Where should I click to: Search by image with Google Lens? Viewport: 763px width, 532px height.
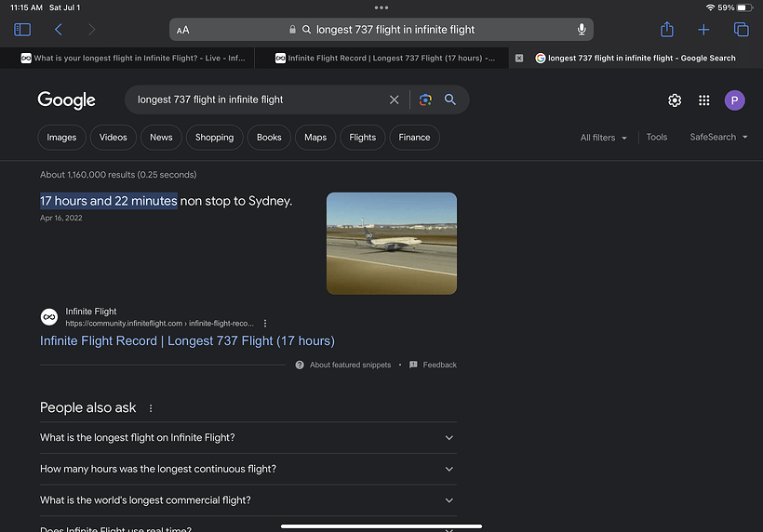tap(425, 100)
